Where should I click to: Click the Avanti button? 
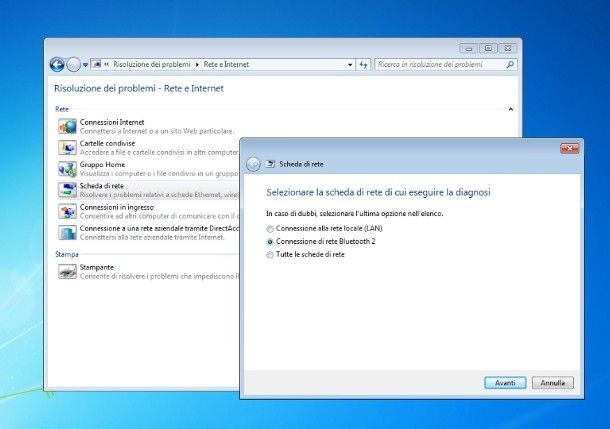(x=505, y=383)
